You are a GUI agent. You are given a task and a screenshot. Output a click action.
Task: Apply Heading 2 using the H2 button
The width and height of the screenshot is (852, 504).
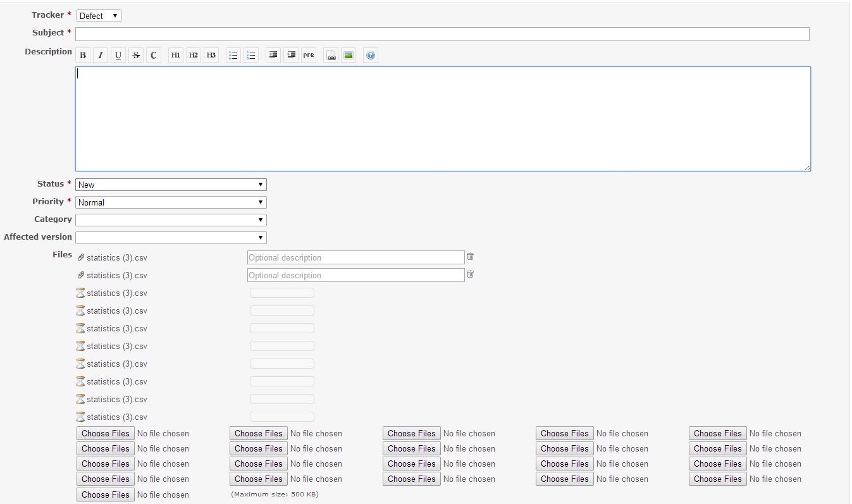(x=194, y=56)
